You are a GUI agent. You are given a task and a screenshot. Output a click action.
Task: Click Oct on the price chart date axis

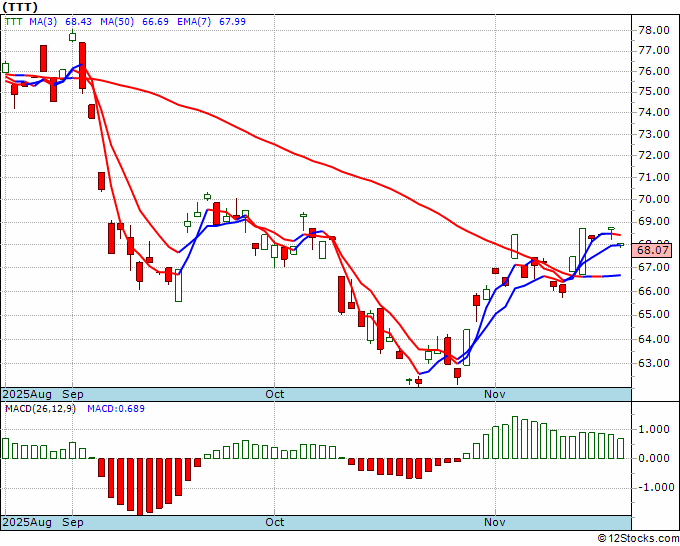[x=275, y=394]
